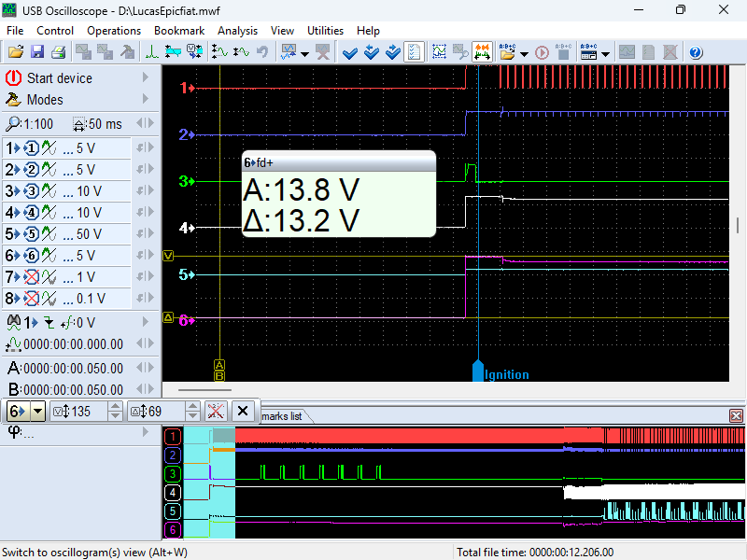The height and width of the screenshot is (560, 747).
Task: Open dropdown arrow next to ABC panel icon
Action: pyautogui.click(x=605, y=54)
